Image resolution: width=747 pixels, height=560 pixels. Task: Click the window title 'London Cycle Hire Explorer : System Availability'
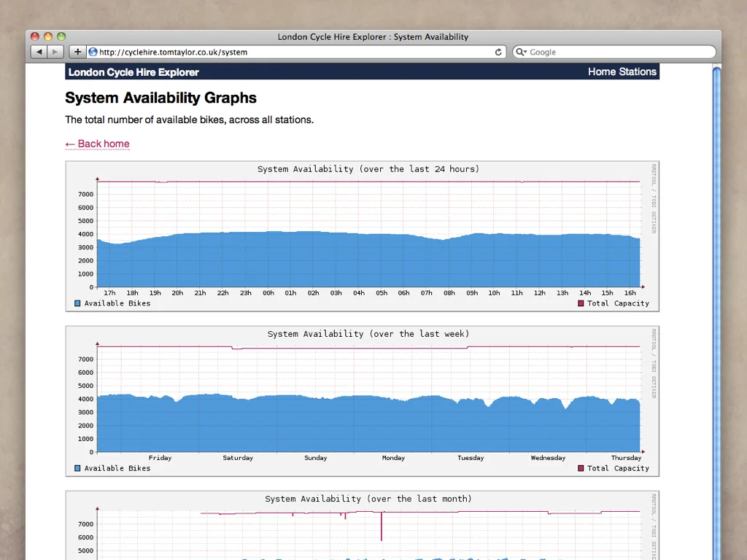[x=373, y=36]
